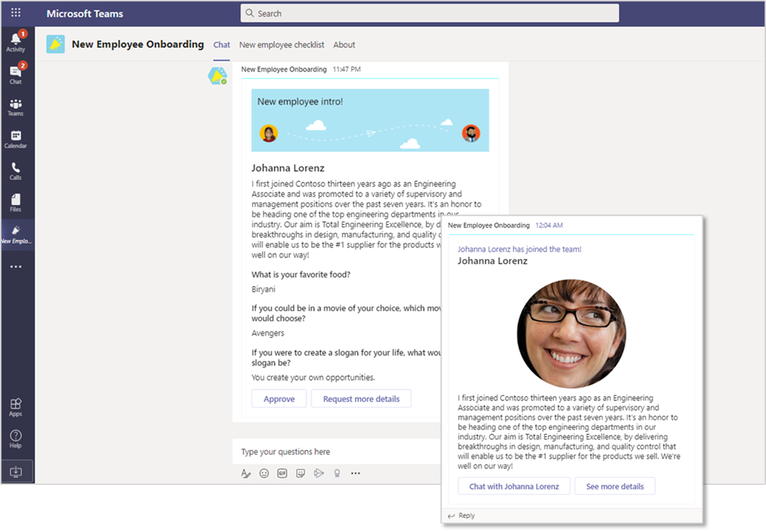Open emoji picker in compose bar

click(264, 473)
